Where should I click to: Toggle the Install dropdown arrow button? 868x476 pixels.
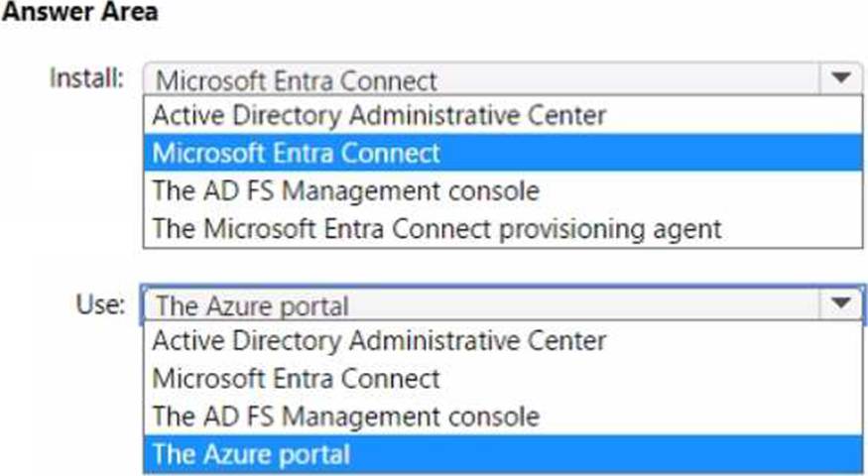tap(840, 78)
